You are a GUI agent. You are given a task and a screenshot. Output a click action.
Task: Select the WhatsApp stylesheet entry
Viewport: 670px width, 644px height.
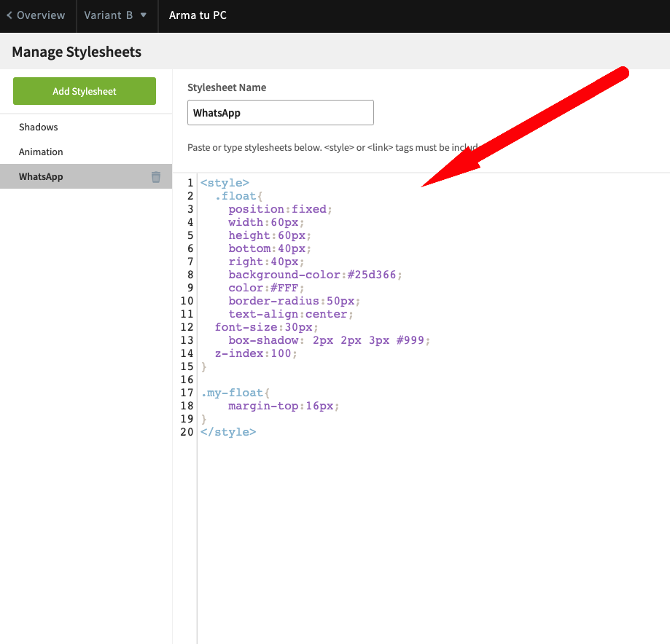86,176
